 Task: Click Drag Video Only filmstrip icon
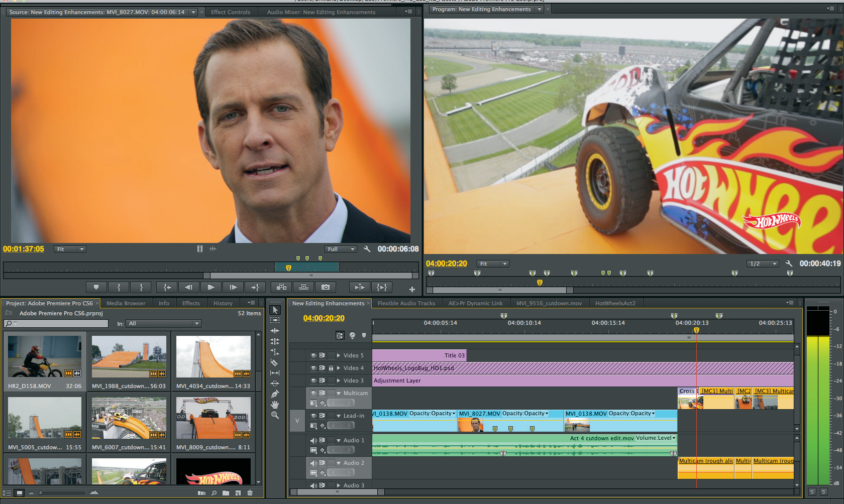coord(200,248)
